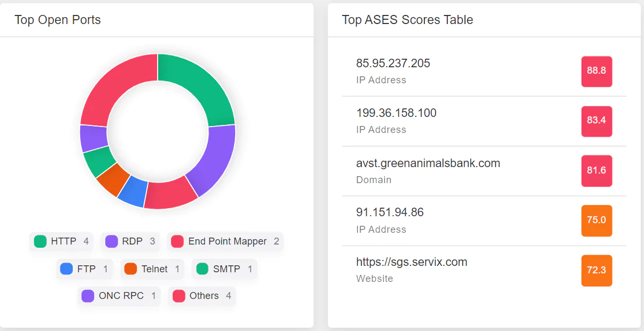Click the FTP blue legend swatch
The width and height of the screenshot is (644, 331).
(66, 269)
